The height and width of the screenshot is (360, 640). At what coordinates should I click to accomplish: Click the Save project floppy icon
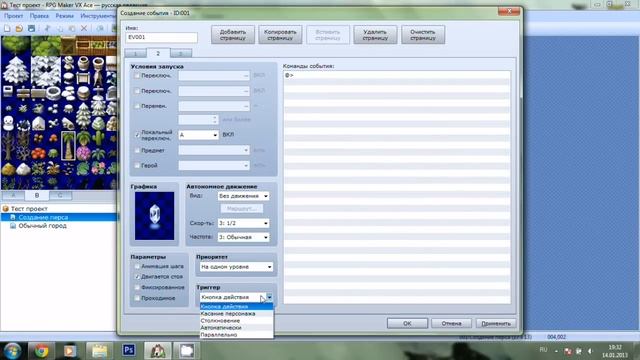31,28
